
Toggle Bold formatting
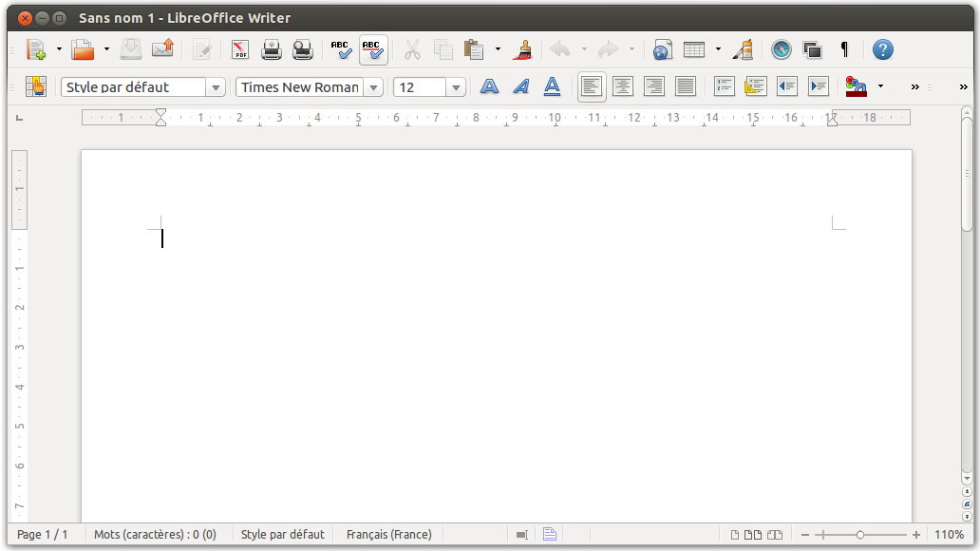coord(489,86)
